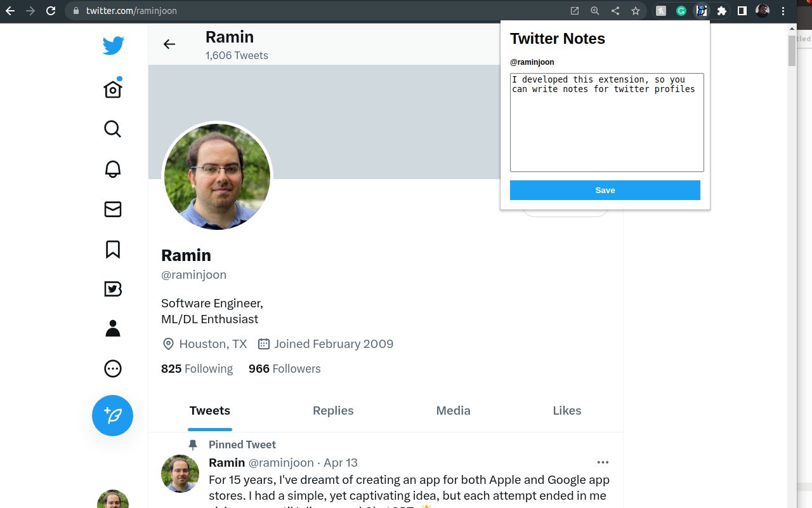Screen dimensions: 812x508
Task: Open the pinned tweet's three-dot menu
Action: click(603, 462)
